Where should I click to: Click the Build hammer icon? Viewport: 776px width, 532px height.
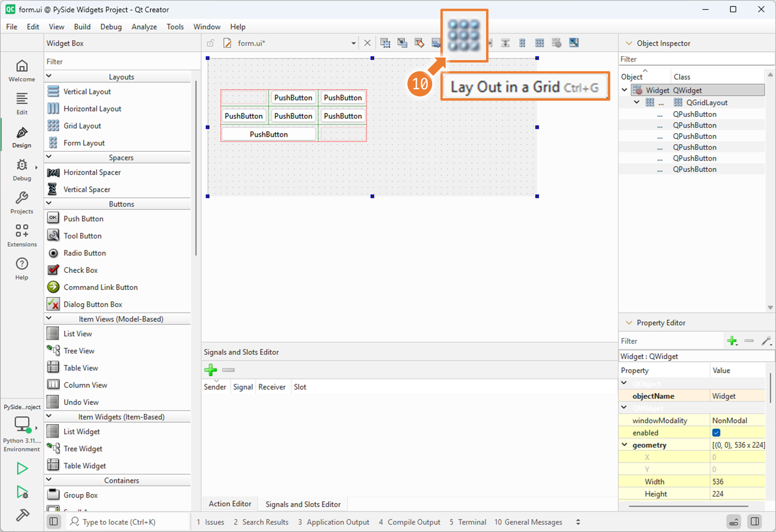point(22,515)
